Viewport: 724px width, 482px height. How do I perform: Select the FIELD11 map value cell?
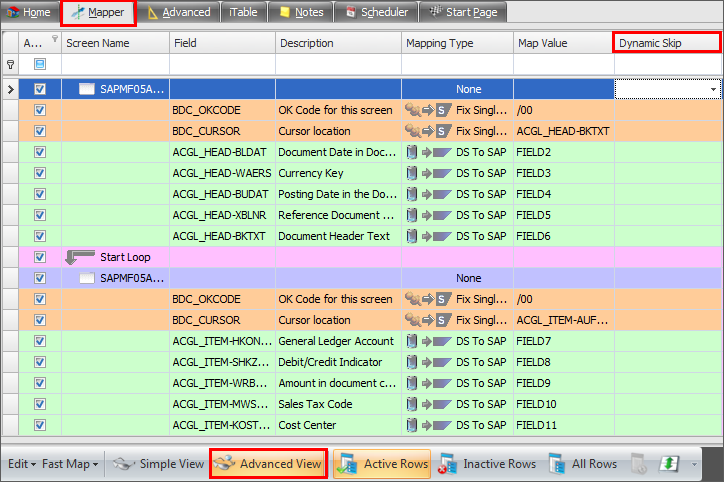[x=564, y=425]
